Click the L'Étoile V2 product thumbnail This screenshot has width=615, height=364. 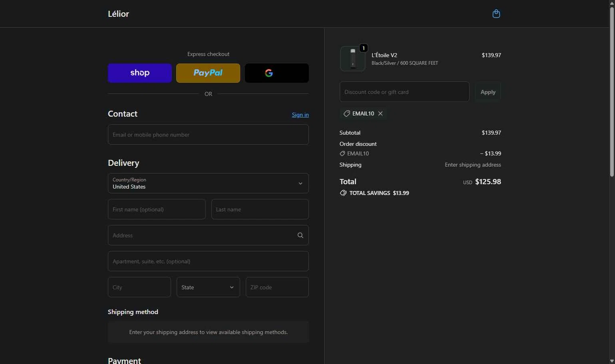coord(352,58)
